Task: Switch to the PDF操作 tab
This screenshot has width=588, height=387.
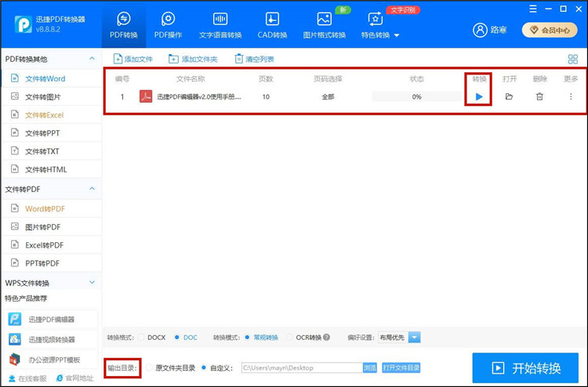Action: tap(168, 26)
